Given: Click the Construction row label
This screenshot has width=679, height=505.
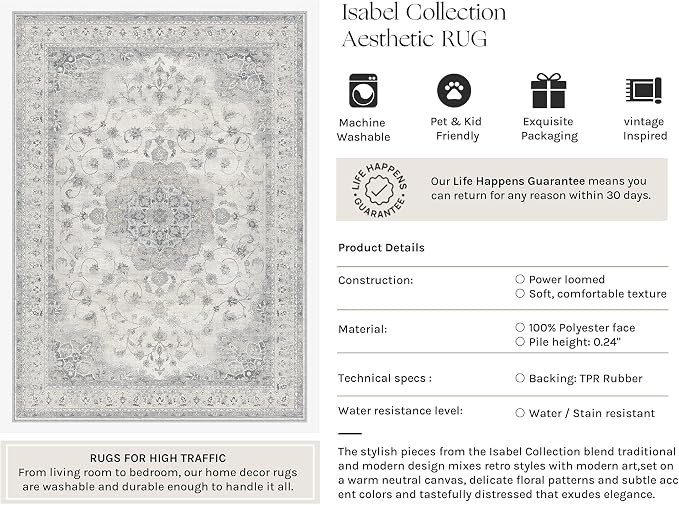Looking at the screenshot, I should 375,280.
